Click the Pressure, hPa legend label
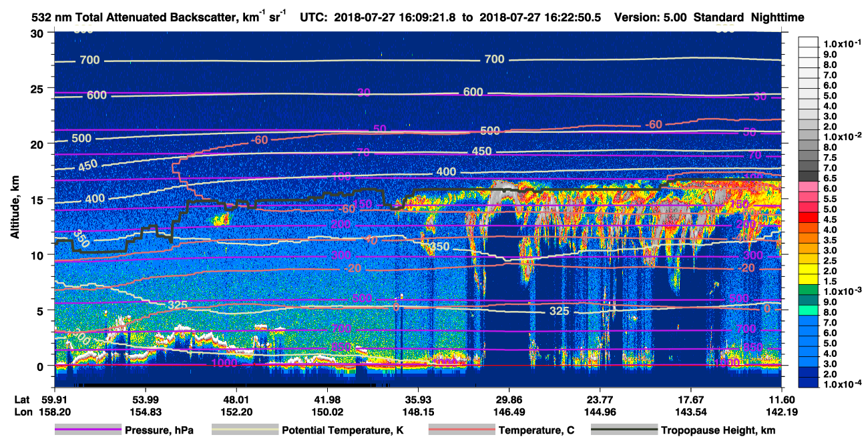The height and width of the screenshot is (445, 868). click(159, 431)
